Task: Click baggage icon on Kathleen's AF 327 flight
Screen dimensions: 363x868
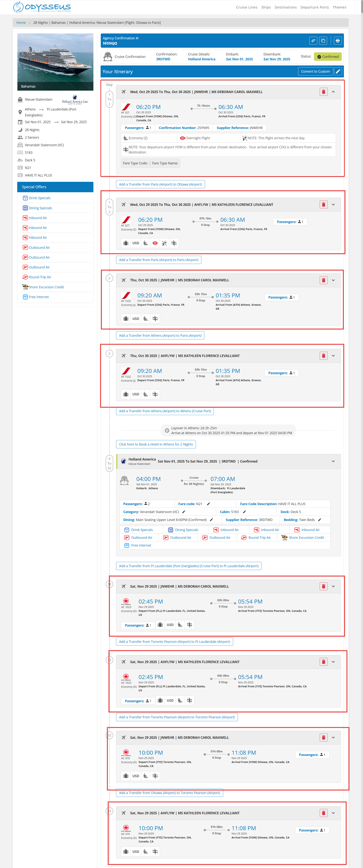Action: [126, 243]
